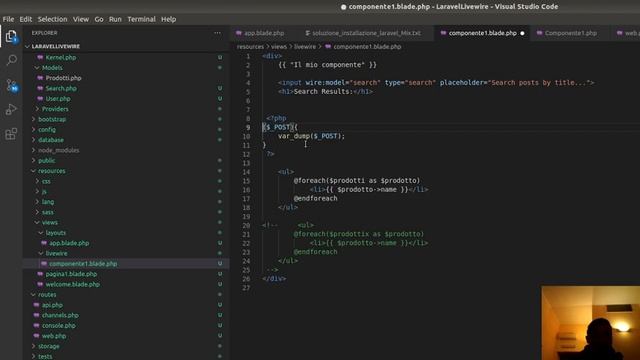Open the Edit menu
This screenshot has width=640, height=360.
tap(26, 19)
